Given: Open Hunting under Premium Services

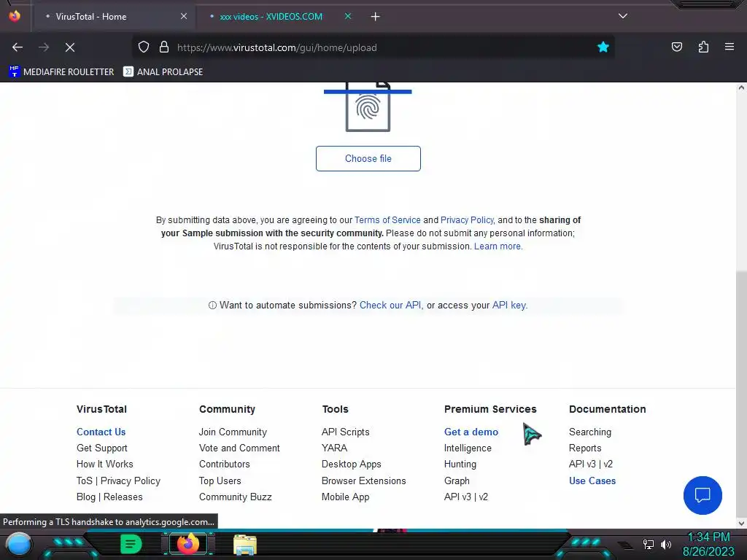Looking at the screenshot, I should [x=460, y=464].
